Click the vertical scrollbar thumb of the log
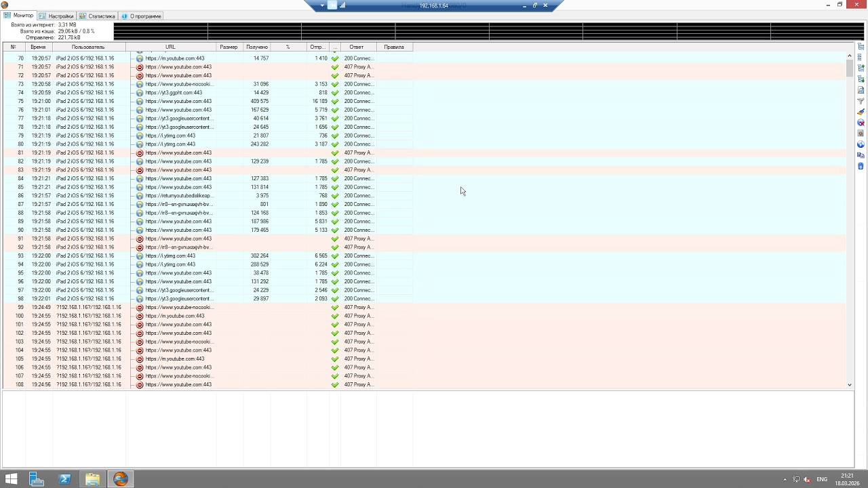The image size is (868, 488). tap(850, 68)
